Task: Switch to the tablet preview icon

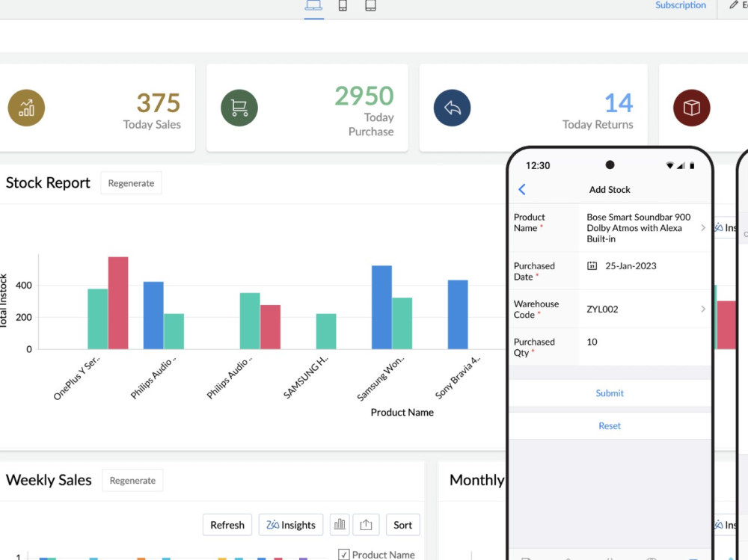Action: (371, 6)
